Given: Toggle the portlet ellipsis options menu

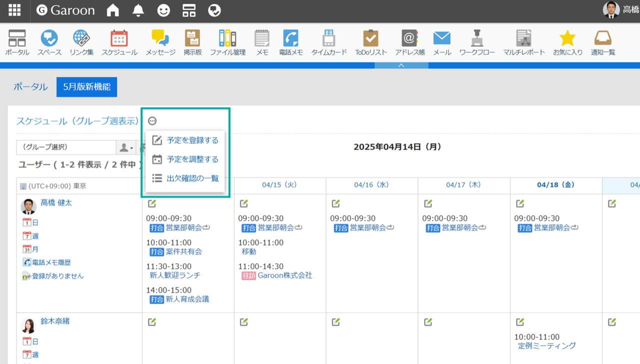Looking at the screenshot, I should pos(152,121).
